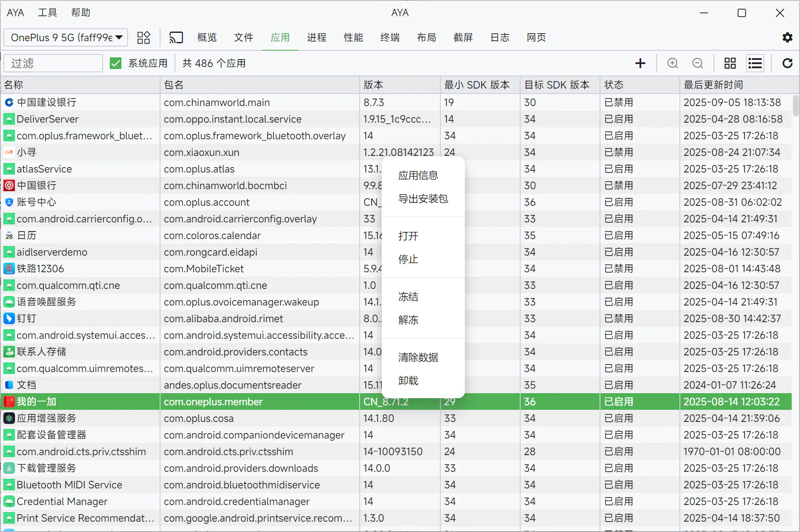Open the OnePlus 9 5G device dropdown

tap(66, 37)
